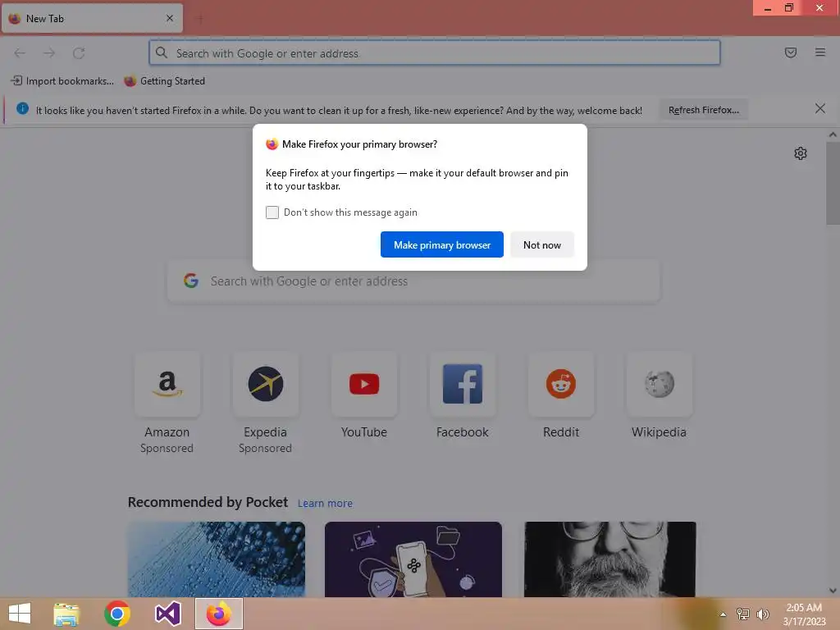Open the Save to Pocket icon

(790, 52)
